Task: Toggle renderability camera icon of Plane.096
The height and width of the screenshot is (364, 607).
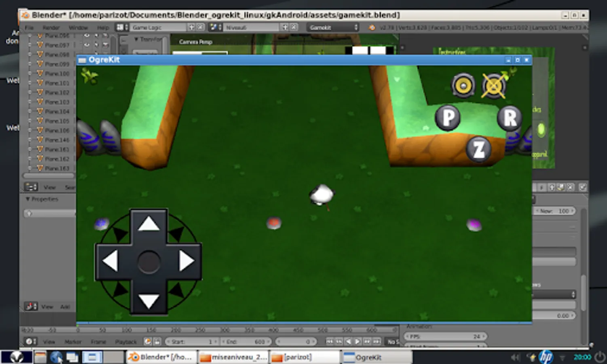Action: (x=106, y=36)
